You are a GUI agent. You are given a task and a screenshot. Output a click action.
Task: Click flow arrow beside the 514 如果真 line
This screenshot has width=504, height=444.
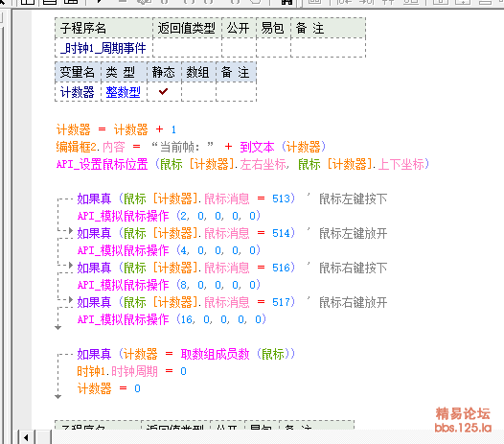70,231
